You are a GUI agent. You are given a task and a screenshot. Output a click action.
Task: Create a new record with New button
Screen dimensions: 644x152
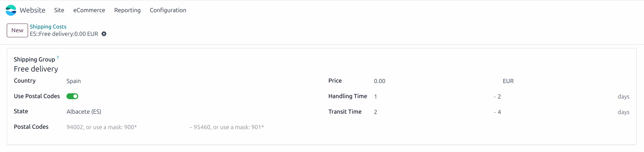pyautogui.click(x=17, y=31)
